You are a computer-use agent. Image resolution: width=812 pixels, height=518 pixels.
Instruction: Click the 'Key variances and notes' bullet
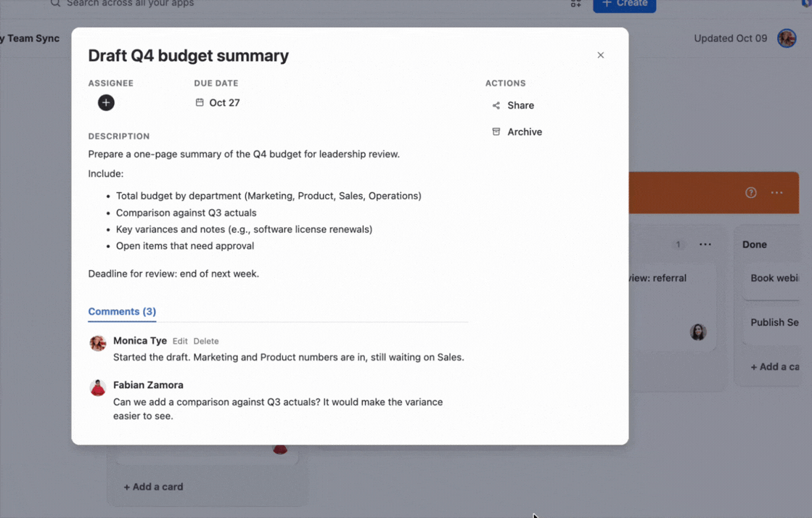coord(244,229)
